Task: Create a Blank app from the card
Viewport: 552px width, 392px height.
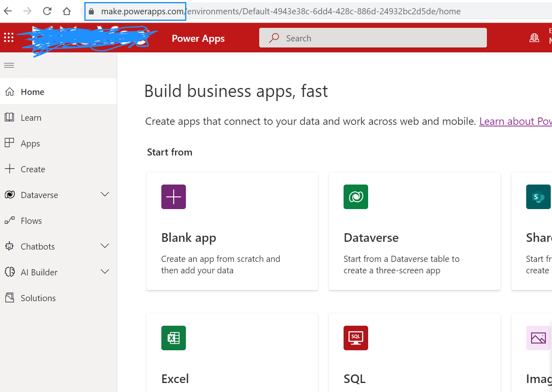Action: click(x=232, y=231)
